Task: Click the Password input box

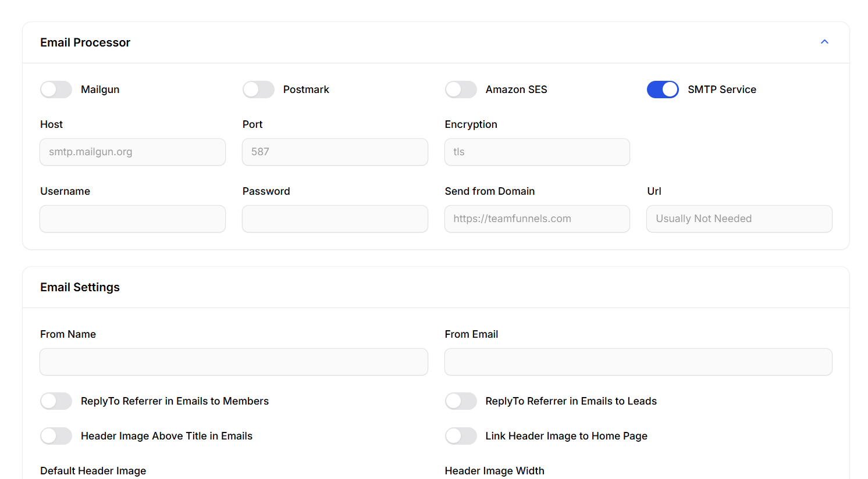Action: pos(335,219)
